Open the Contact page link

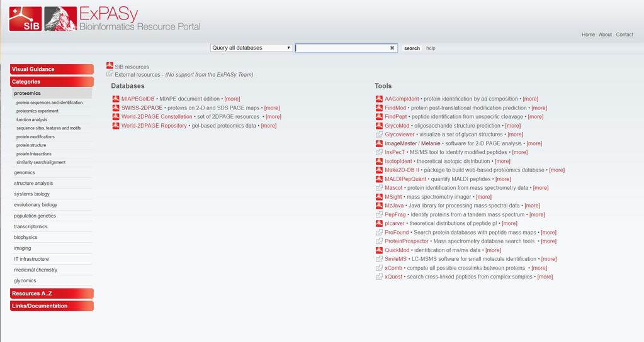click(x=624, y=35)
